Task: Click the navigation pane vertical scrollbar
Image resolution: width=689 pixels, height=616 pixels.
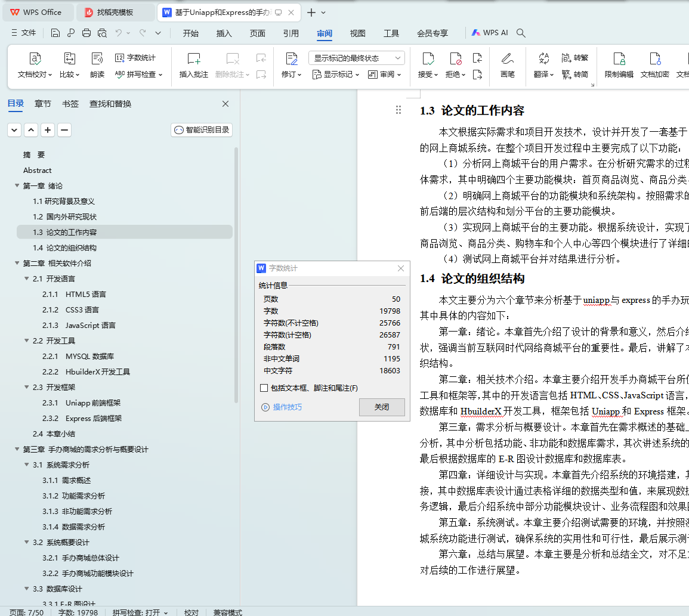Action: 236,274
